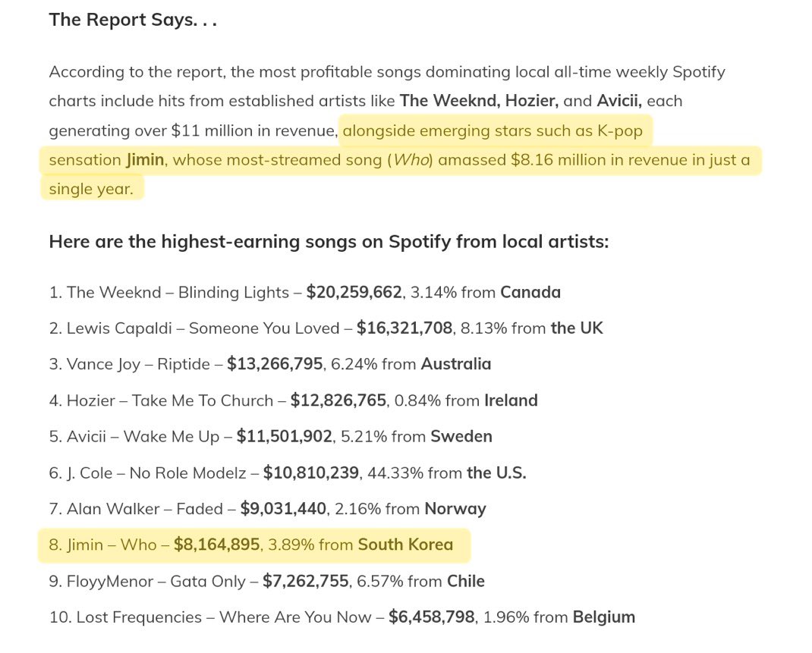812x653 pixels.
Task: Click the bold "Belgium" country name
Action: coord(603,617)
